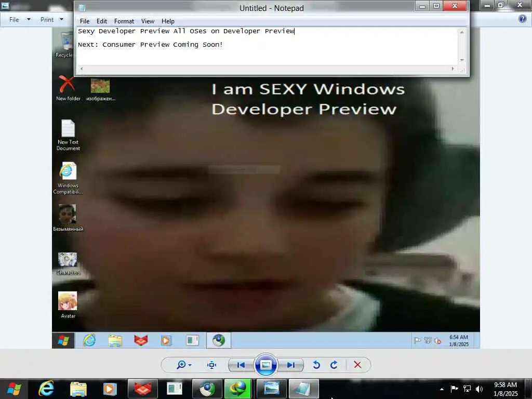Viewport: 532px width, 399px height.
Task: Open Windows Media Player from bottom taskbar
Action: click(x=110, y=389)
